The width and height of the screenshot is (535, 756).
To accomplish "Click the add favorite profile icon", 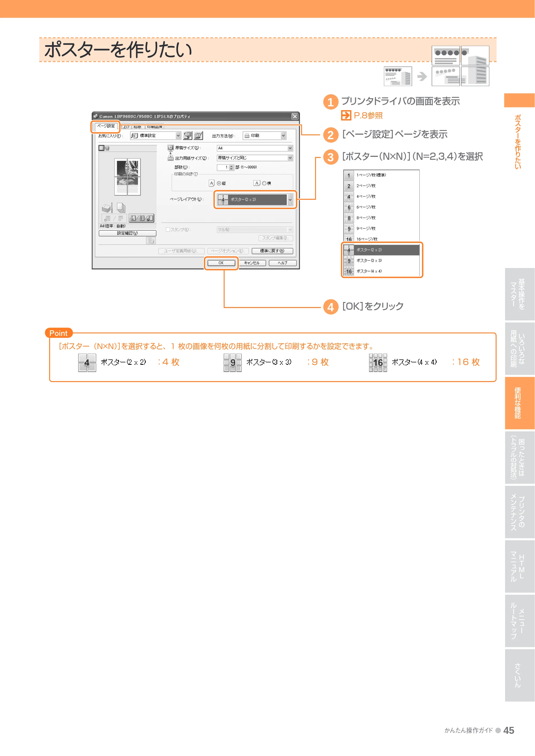I will point(187,135).
